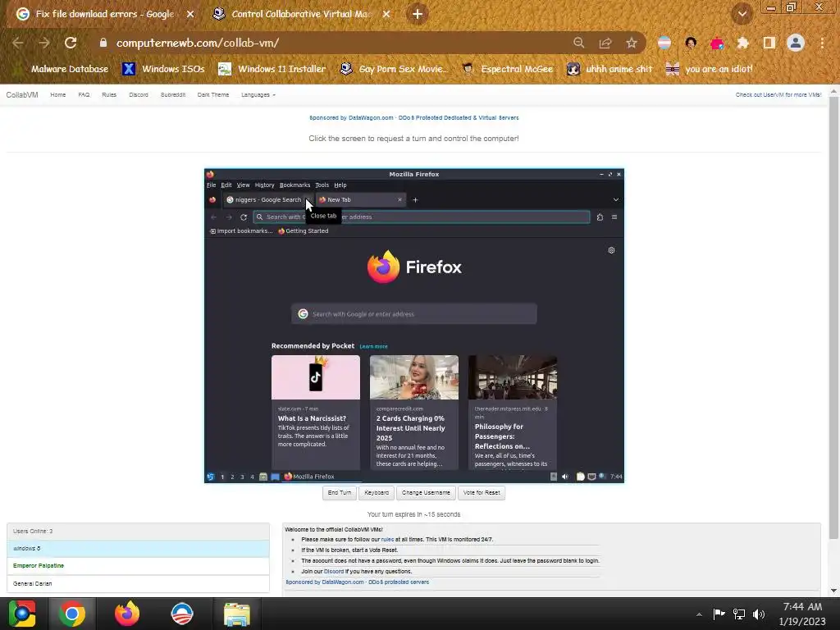Viewport: 840px width, 630px height.
Task: Add a new Firefox tab in VM
Action: [415, 200]
